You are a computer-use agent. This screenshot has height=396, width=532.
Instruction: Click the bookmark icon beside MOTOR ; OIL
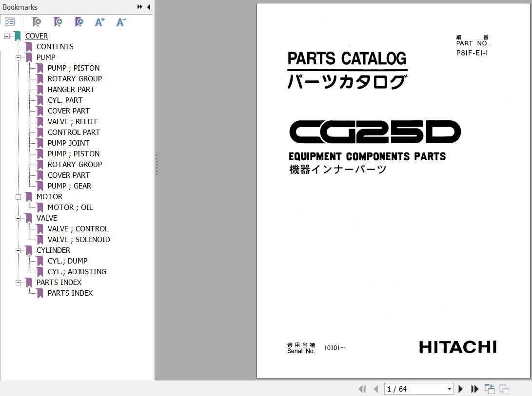point(40,207)
